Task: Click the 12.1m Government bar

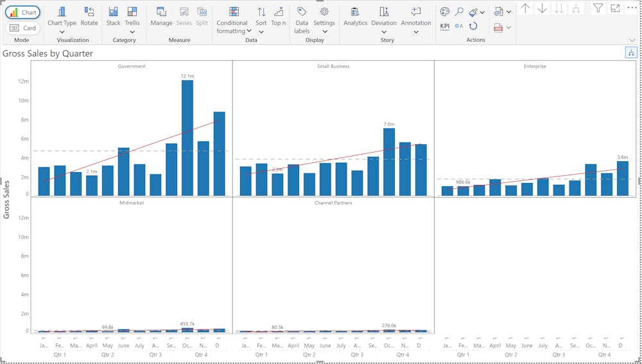Action: coord(187,138)
